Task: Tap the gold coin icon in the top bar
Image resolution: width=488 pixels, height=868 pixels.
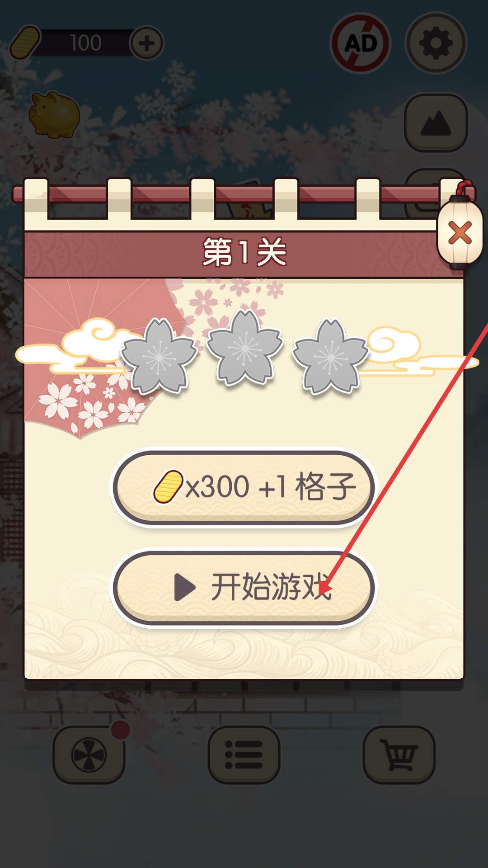Action: (25, 42)
